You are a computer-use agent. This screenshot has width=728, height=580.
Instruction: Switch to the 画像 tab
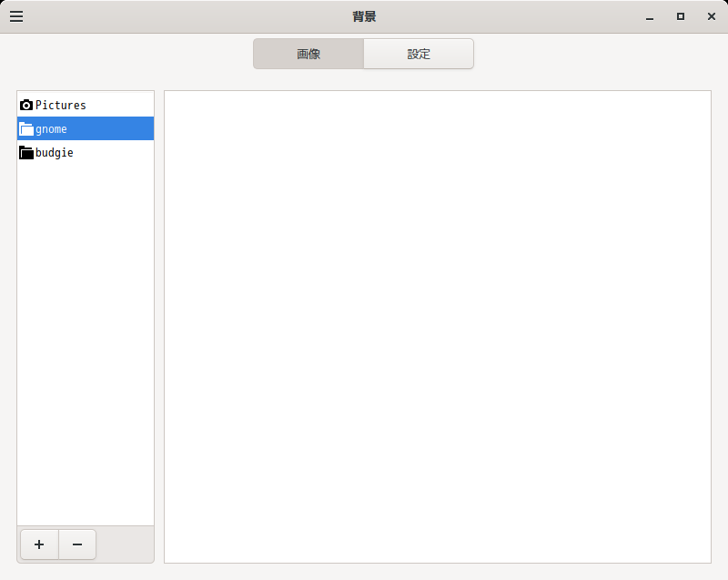pos(308,54)
